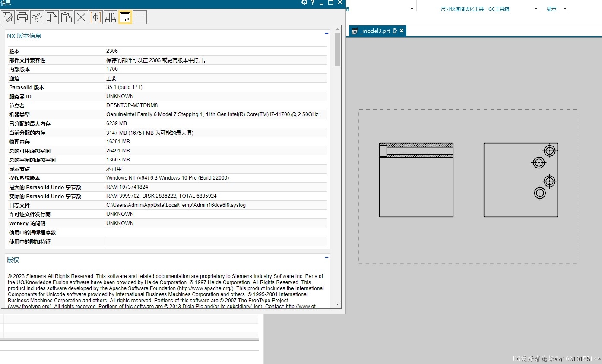Image resolution: width=602 pixels, height=364 pixels.
Task: Click the vertical scrollbar thumb in Information window
Action: 338,50
